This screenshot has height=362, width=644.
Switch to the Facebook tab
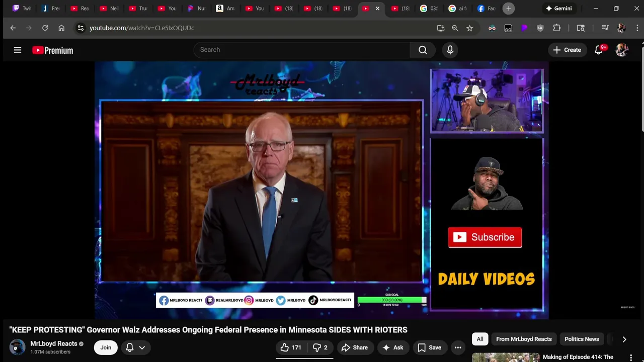(486, 9)
